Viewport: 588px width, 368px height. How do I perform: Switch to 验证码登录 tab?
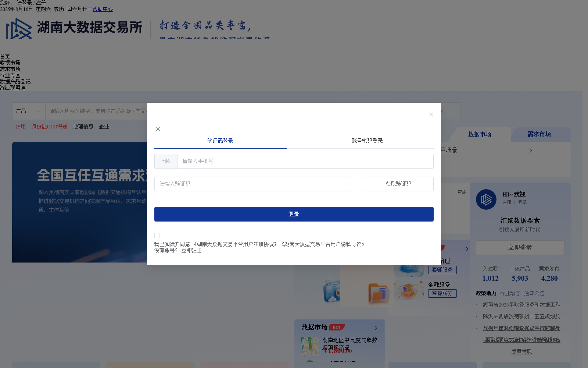point(220,141)
